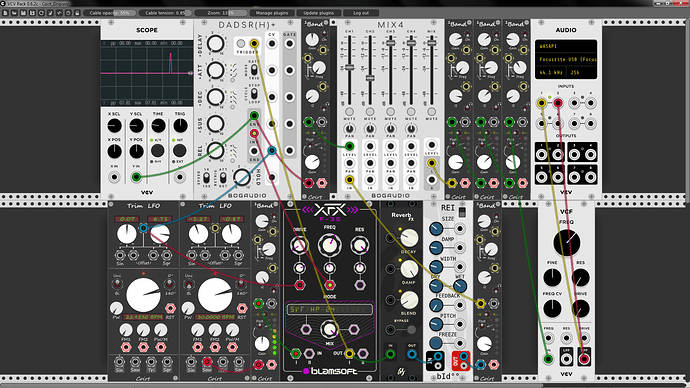Toggle the Scope INT/EXT trigger button
This screenshot has height=388, width=690.
[x=179, y=150]
